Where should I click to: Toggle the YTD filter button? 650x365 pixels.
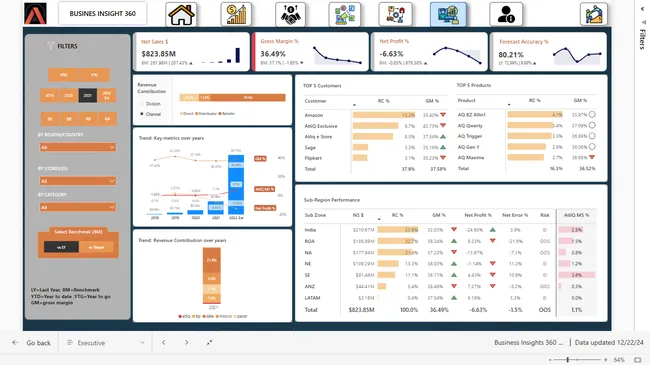(63, 75)
